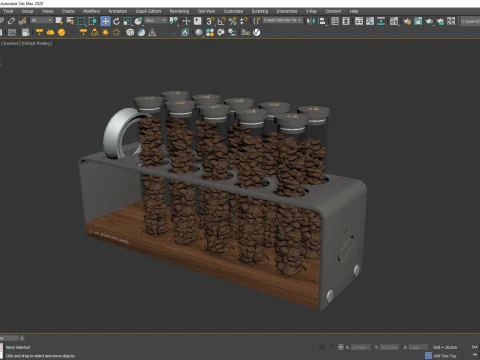Open the V-Ray menu

(x=311, y=11)
